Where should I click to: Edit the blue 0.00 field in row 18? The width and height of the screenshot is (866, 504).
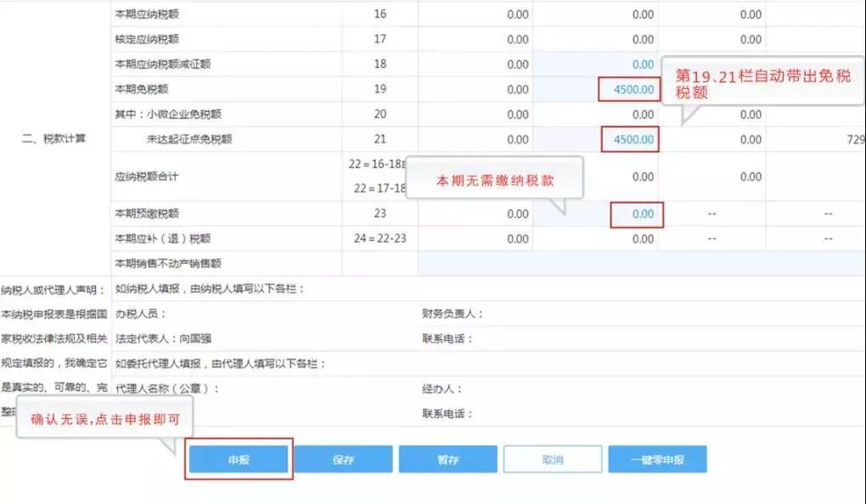click(x=595, y=64)
